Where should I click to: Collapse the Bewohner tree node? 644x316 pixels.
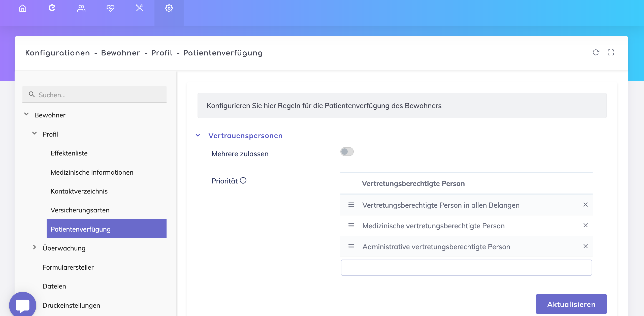pos(26,114)
